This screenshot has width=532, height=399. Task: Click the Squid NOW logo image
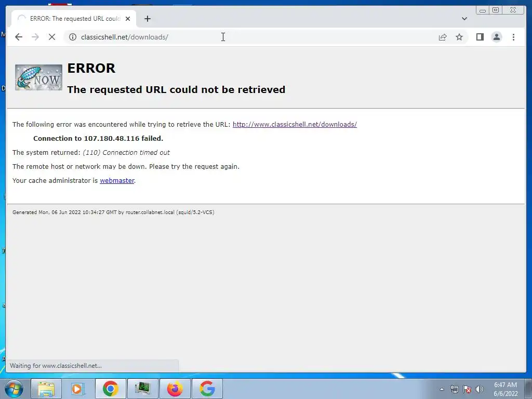coord(38,77)
